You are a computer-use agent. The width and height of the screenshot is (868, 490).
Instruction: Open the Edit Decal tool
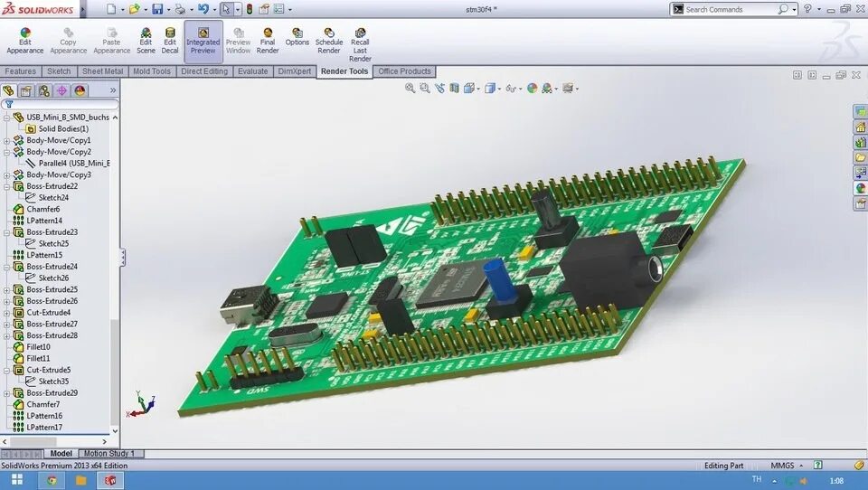(x=170, y=41)
